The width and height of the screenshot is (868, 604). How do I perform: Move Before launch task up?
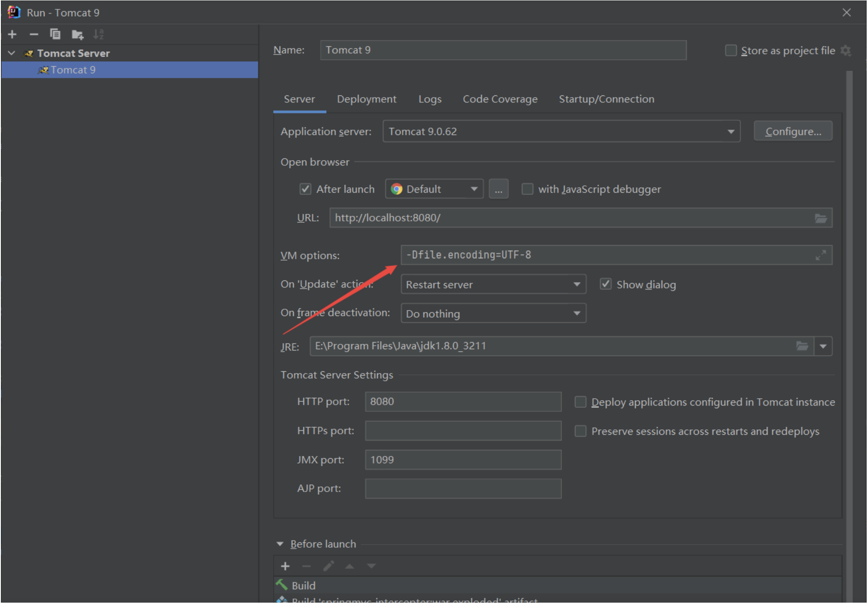click(x=350, y=566)
